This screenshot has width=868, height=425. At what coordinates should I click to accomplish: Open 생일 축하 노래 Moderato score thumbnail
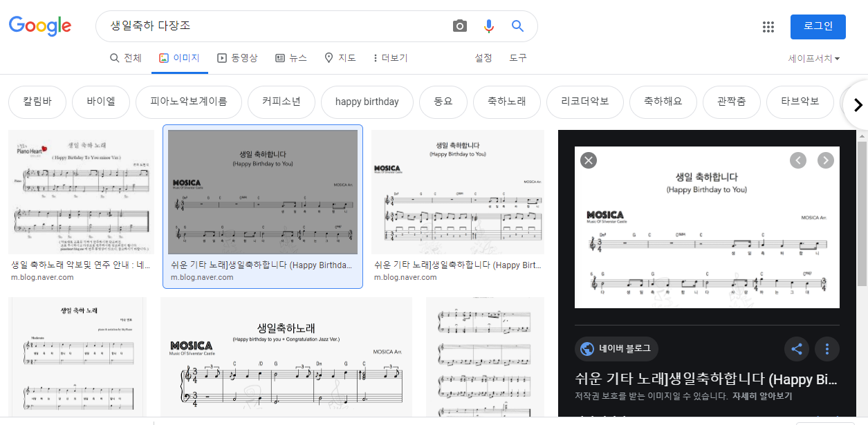pos(77,357)
